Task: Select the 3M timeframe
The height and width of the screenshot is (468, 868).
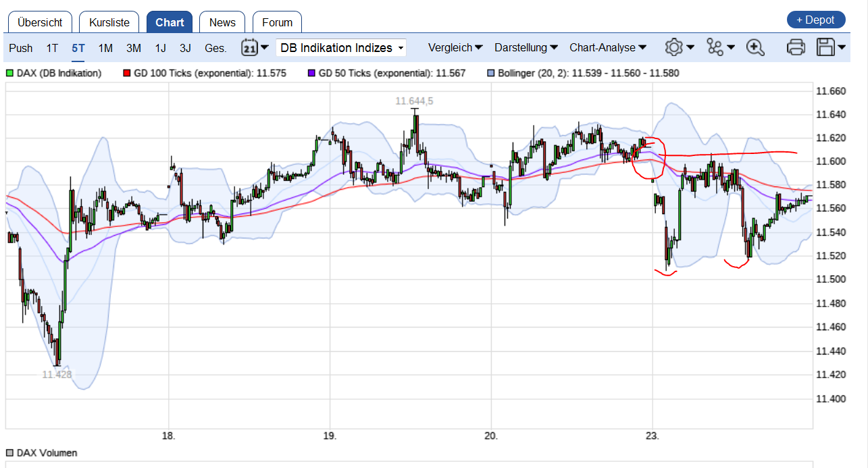Action: point(134,48)
